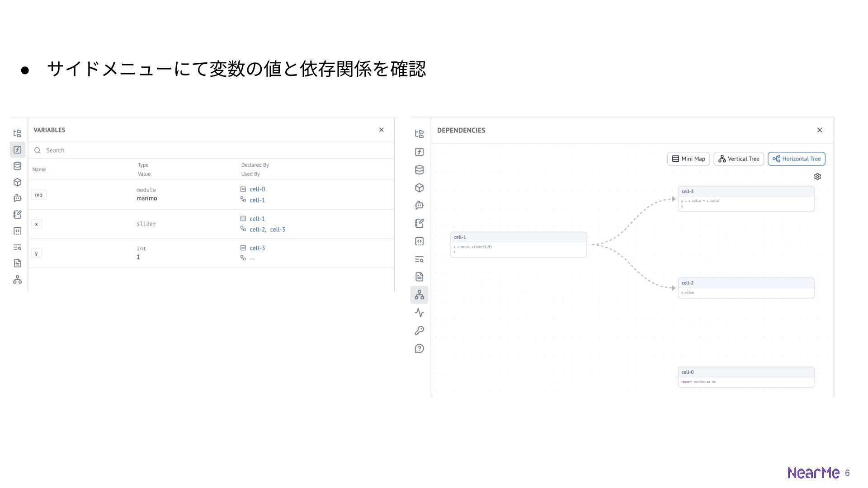Image resolution: width=868 pixels, height=488 pixels.
Task: Click the variable name tag x
Action: click(x=37, y=224)
